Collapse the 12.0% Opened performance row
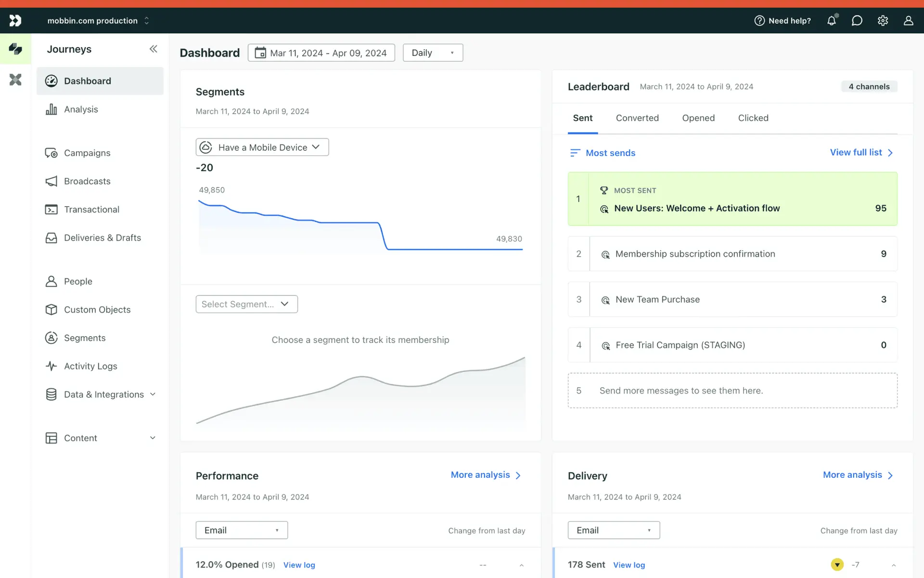 [x=521, y=565]
